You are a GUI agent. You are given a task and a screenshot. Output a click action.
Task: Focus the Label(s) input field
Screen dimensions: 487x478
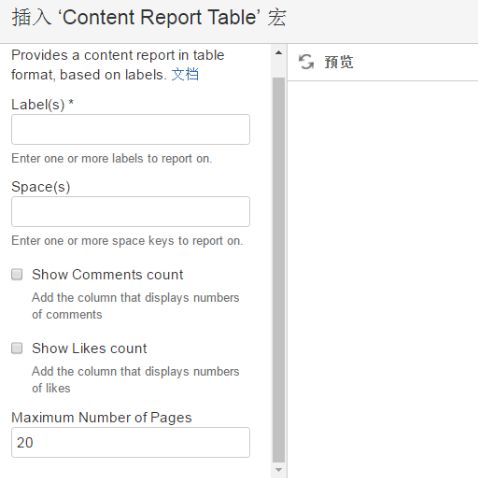[130, 129]
